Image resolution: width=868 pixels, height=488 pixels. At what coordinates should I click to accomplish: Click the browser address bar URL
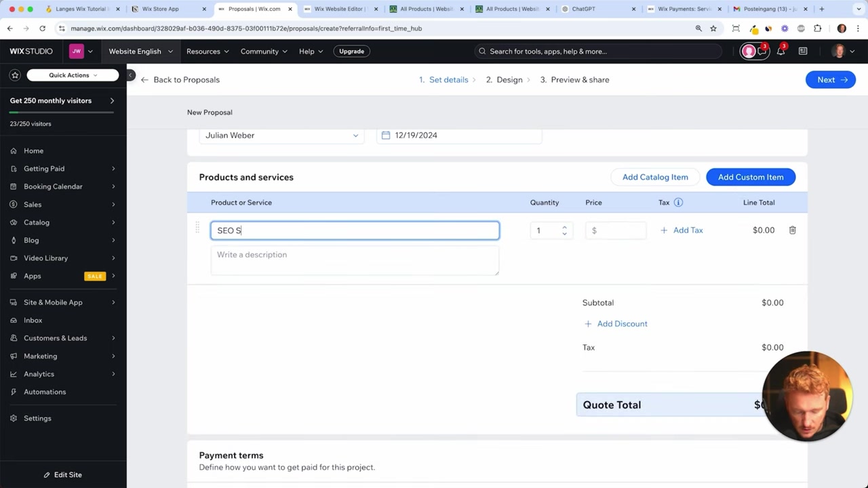[x=246, y=28]
